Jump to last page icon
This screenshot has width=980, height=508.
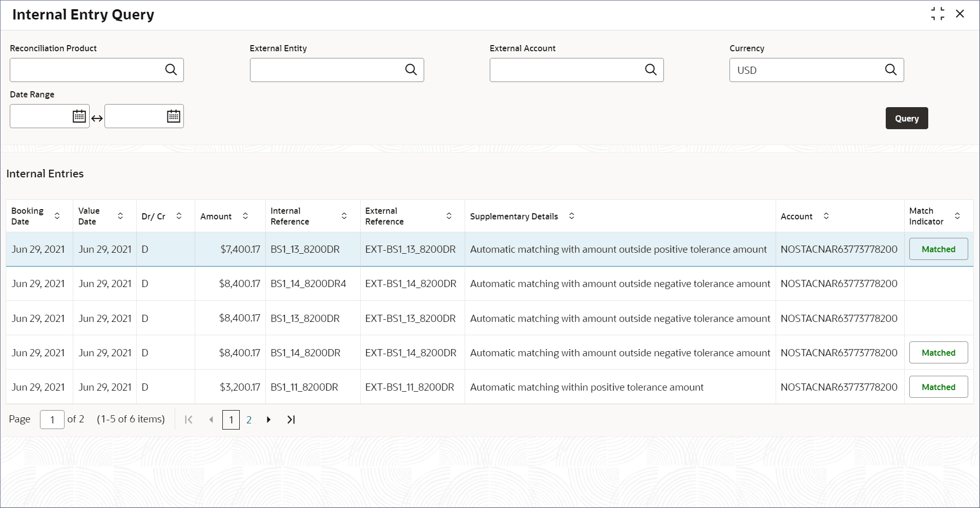291,420
